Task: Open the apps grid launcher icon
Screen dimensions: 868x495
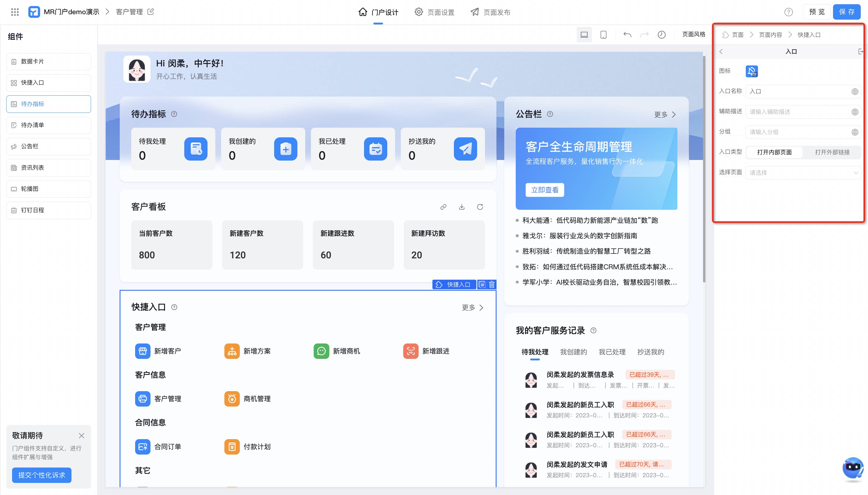Action: point(14,12)
